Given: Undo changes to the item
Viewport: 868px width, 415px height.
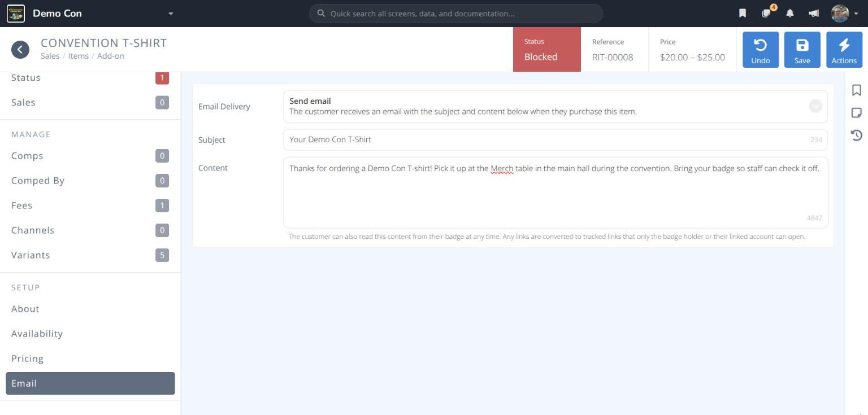Looking at the screenshot, I should [761, 50].
